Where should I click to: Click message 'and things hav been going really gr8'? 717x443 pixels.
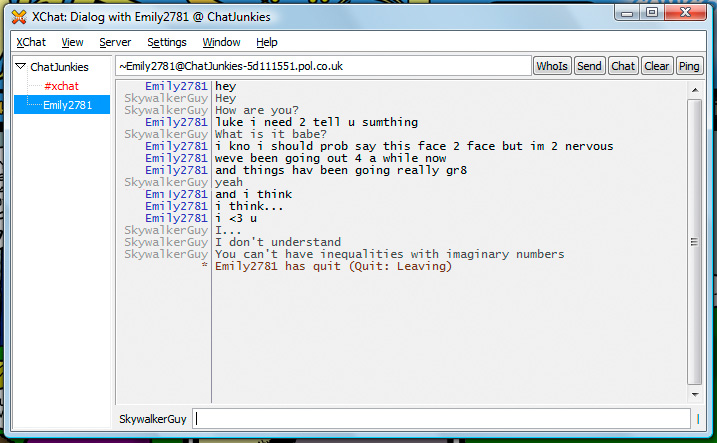(x=341, y=170)
